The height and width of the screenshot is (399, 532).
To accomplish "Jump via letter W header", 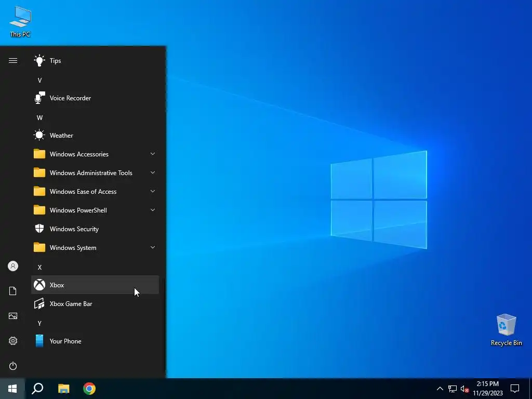I will point(39,118).
